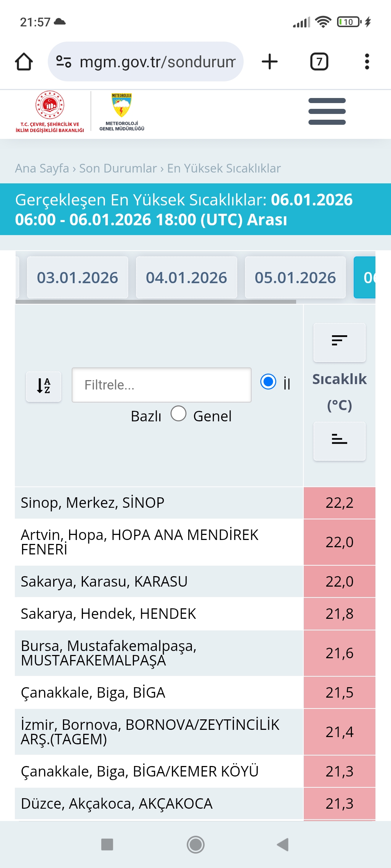Click the Meteoroloji Genel Müdürlüğü logo
Viewport: 391px width, 868px height.
click(122, 112)
